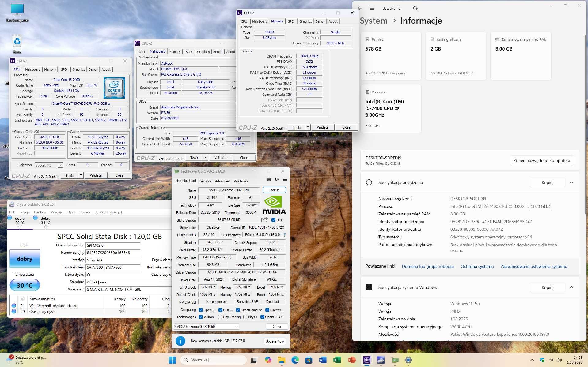This screenshot has width=588, height=367.
Task: Open the Język(Language) menu in CrystalDiskInfo
Action: (x=108, y=212)
